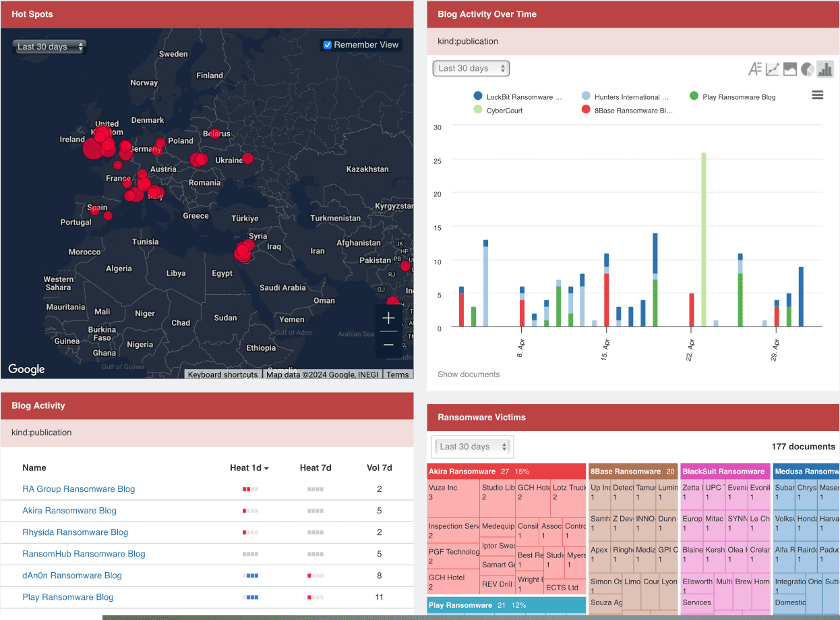Zoom in on the Hot Spots map
The height and width of the screenshot is (620, 840).
pos(388,318)
